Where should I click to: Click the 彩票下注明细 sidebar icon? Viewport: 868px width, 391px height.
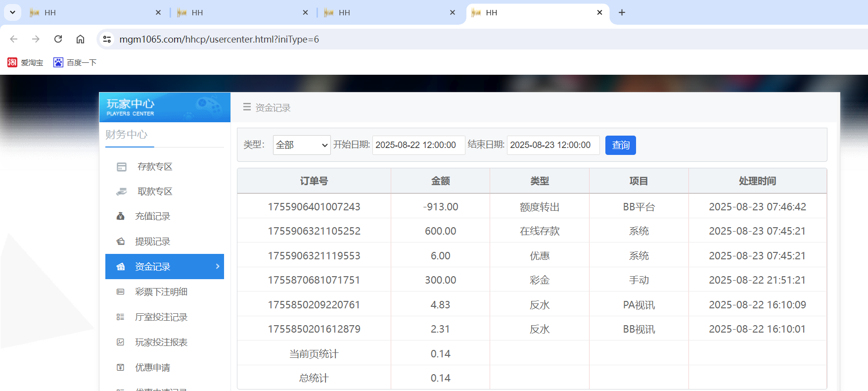click(x=120, y=292)
